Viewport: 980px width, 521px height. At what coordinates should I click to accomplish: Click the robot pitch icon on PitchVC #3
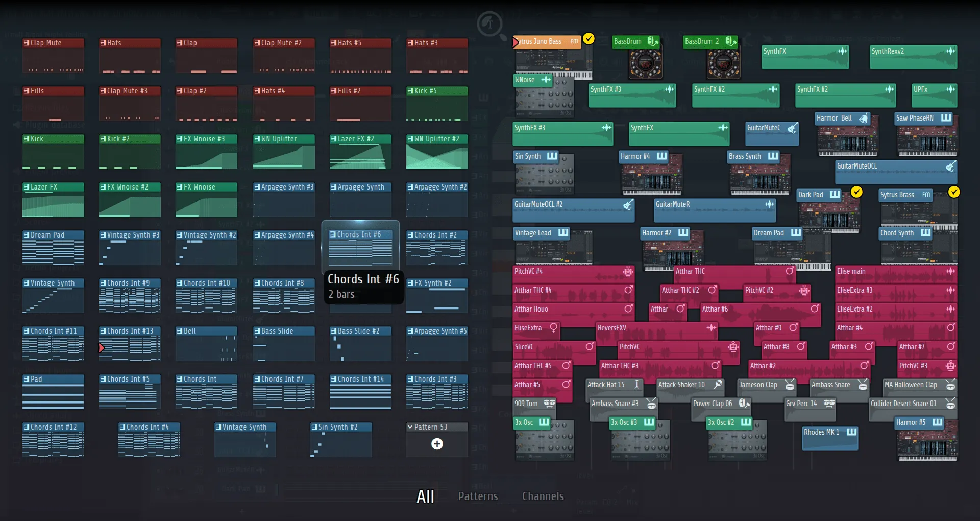(x=950, y=366)
